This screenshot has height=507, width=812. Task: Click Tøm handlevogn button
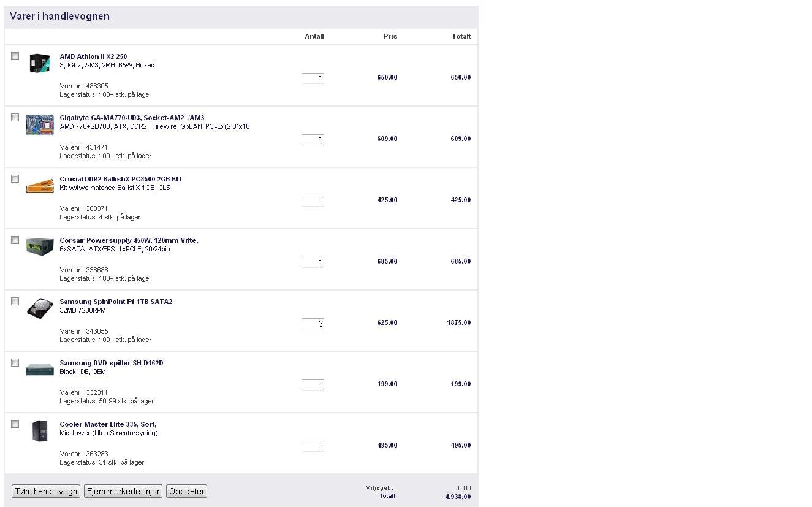point(46,491)
